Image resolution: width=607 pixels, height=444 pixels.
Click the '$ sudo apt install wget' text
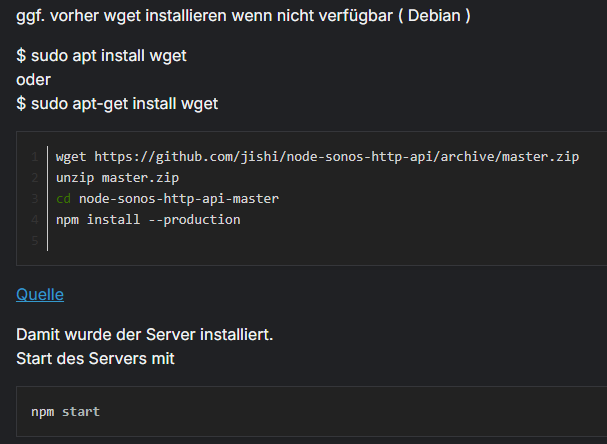click(101, 56)
